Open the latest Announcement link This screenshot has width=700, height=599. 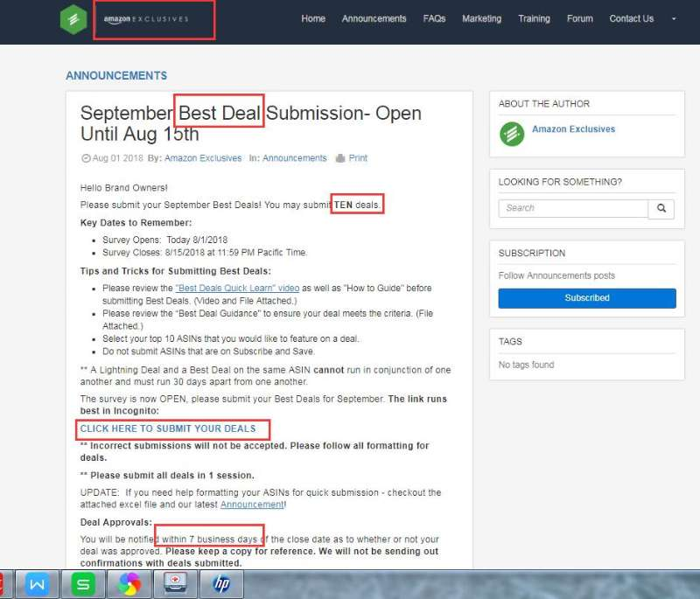click(252, 505)
